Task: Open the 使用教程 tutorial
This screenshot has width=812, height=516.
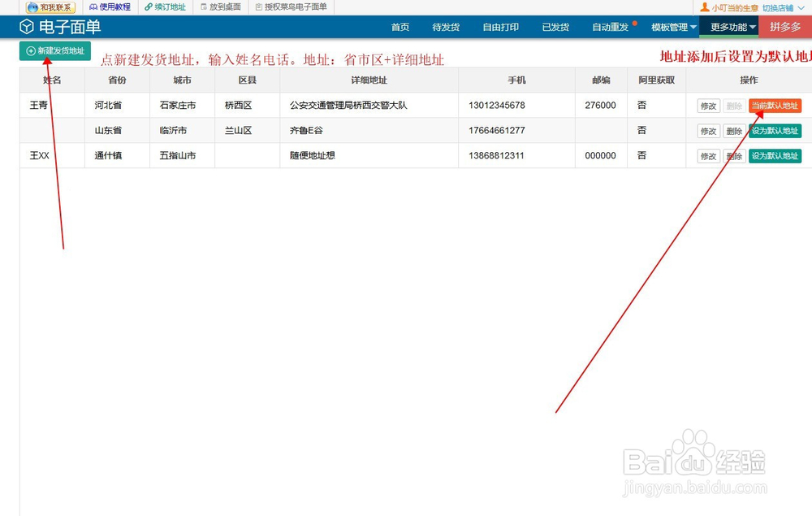Action: (x=109, y=7)
